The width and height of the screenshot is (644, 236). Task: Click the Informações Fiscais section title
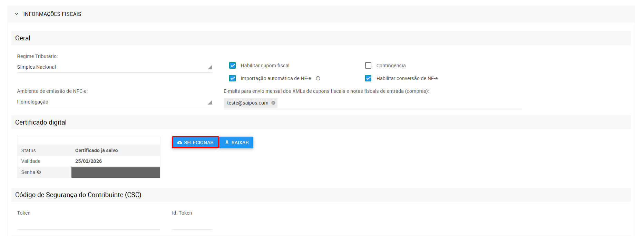[x=52, y=14]
